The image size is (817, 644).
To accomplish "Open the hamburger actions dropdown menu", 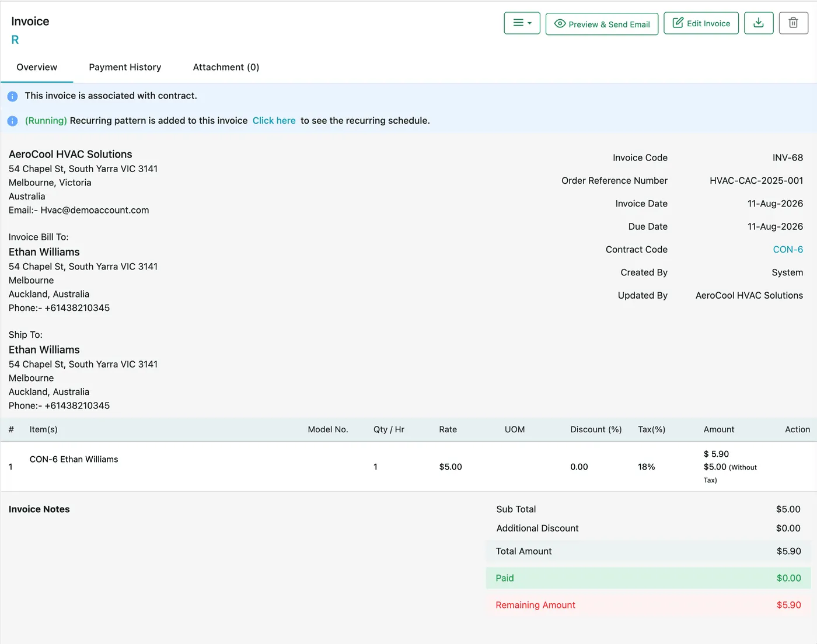I will (x=522, y=23).
